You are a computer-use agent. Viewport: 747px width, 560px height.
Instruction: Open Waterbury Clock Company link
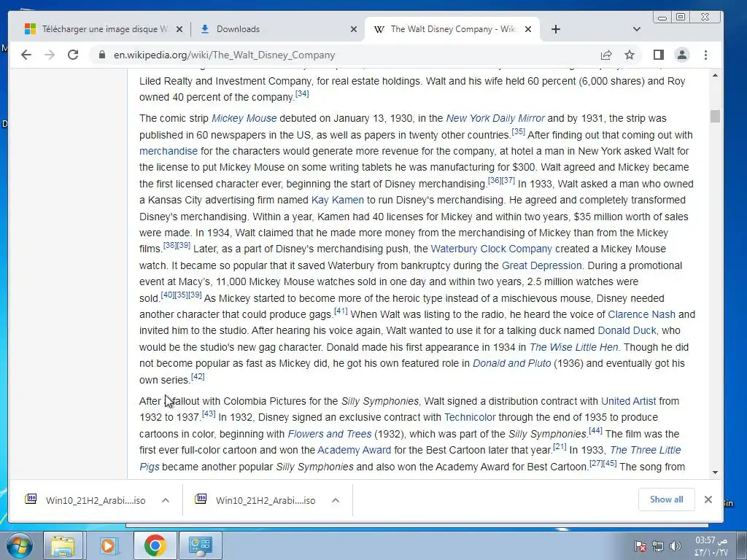click(x=491, y=249)
